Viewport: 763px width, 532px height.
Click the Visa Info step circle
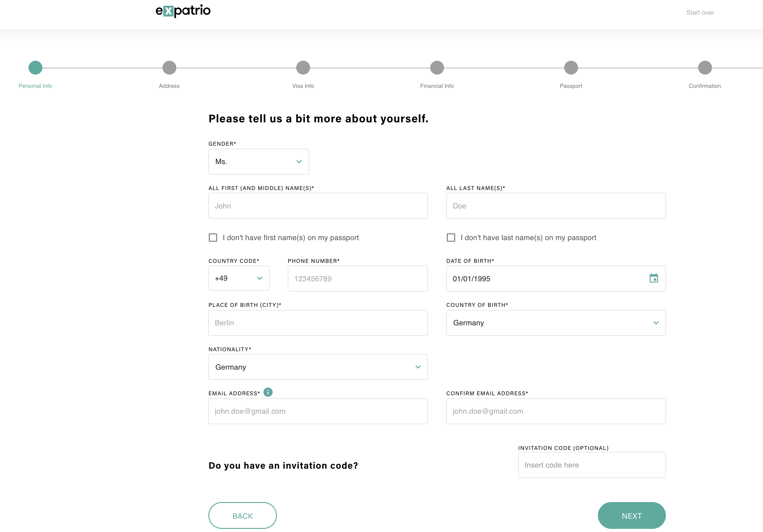[x=303, y=68]
